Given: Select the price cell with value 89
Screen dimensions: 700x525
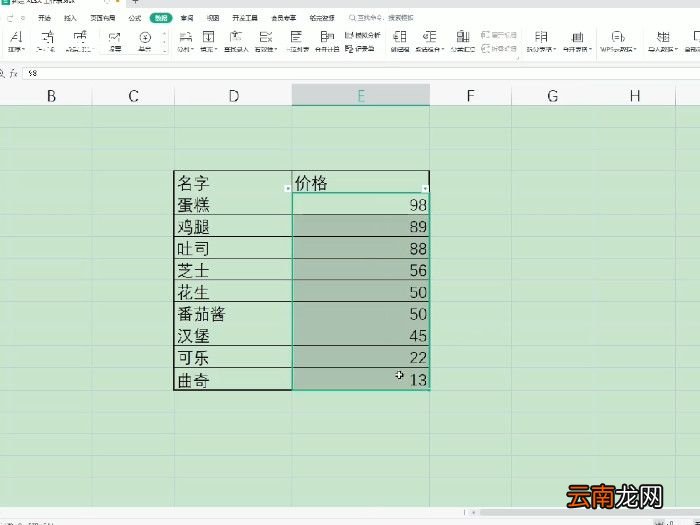Looking at the screenshot, I should pyautogui.click(x=361, y=226).
